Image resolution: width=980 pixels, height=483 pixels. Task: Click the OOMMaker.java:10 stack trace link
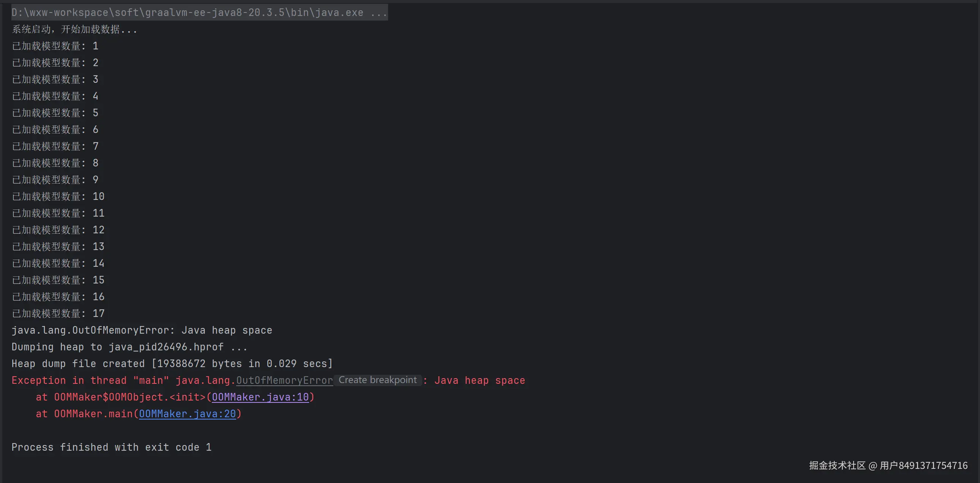[x=260, y=397]
